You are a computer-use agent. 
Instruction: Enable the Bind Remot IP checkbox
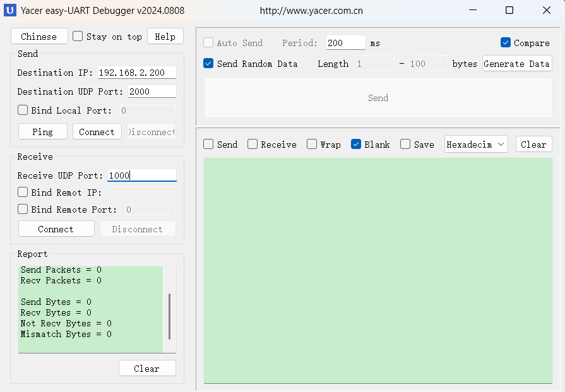pyautogui.click(x=21, y=193)
